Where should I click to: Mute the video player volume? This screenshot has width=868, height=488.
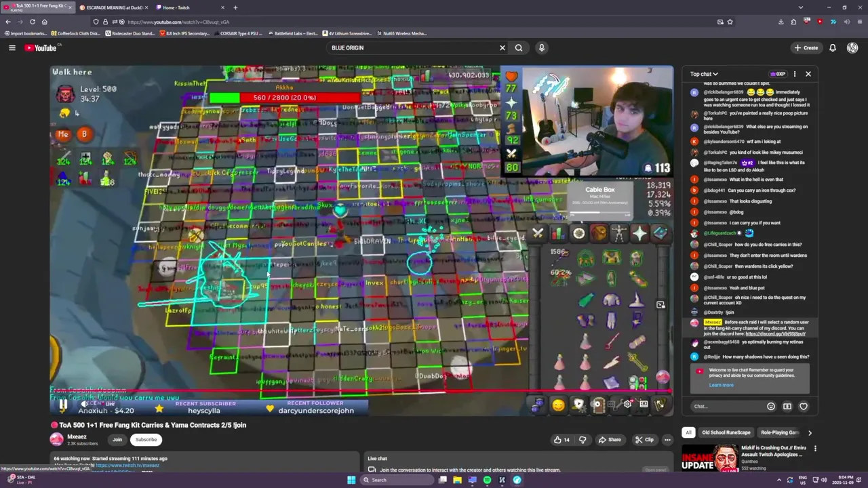(x=84, y=405)
